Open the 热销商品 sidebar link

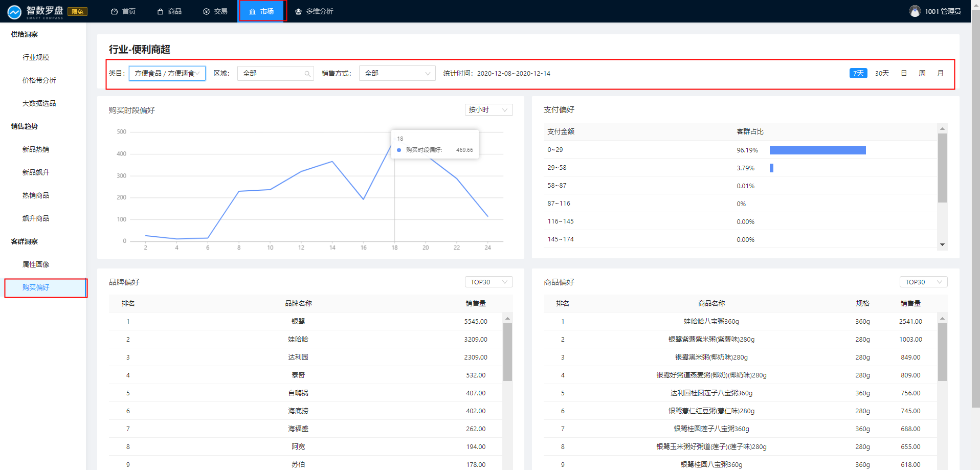pyautogui.click(x=36, y=195)
